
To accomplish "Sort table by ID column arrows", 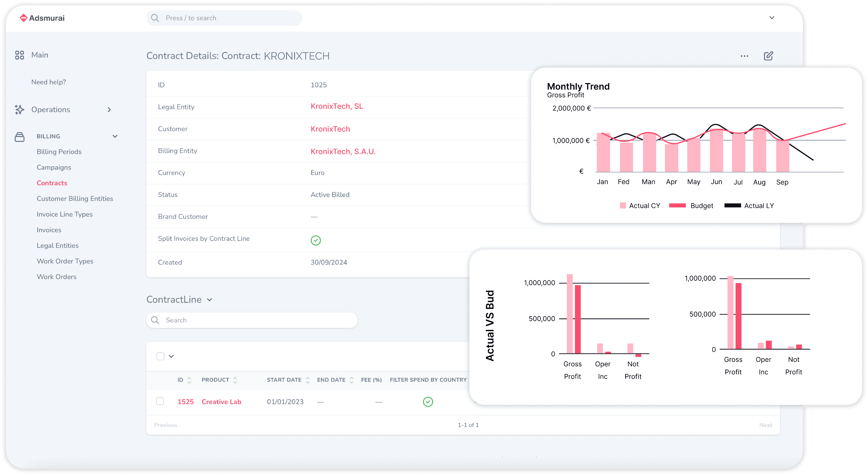I will pyautogui.click(x=189, y=380).
